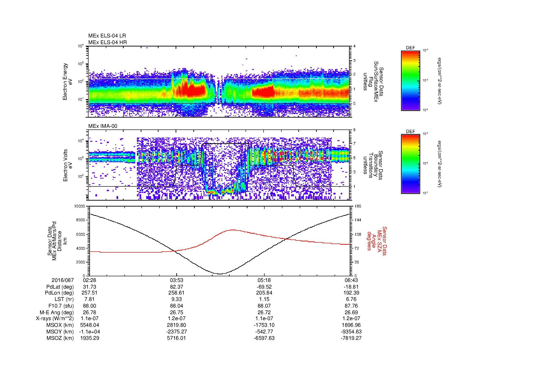This screenshot has height=392, width=555.
Task: Click the Boundary Transitions axis label
Action: pyautogui.click(x=373, y=165)
